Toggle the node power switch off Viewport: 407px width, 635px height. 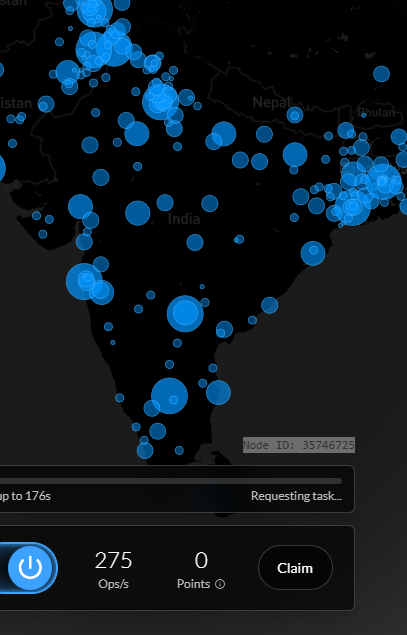[x=28, y=567]
